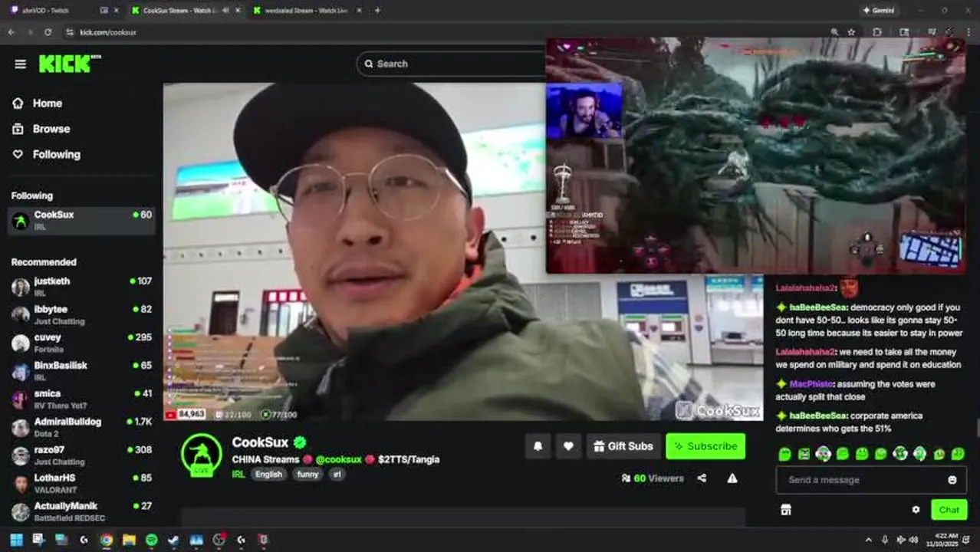
Task: Click the bookmark star in address bar
Action: coord(851,32)
